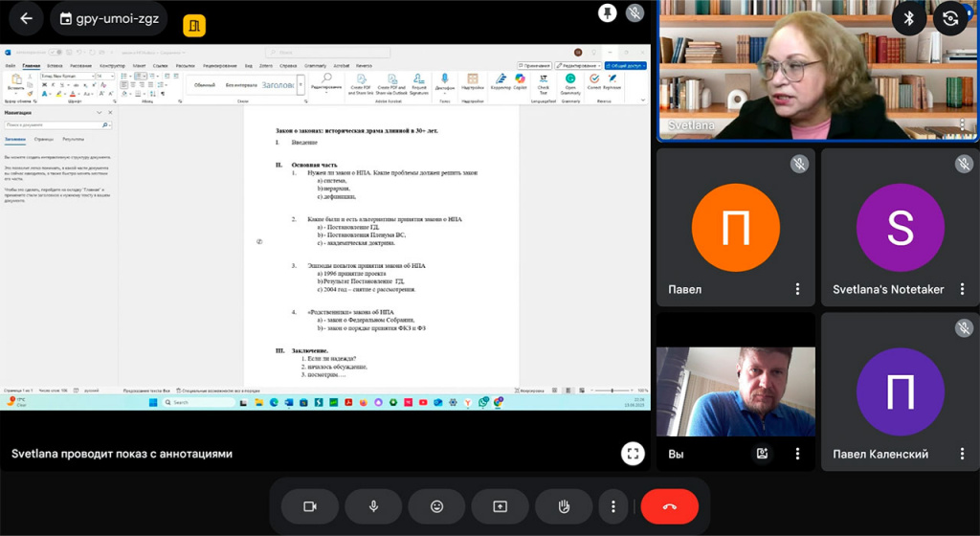The height and width of the screenshot is (536, 980).
Task: Pin the shared presentation with the pin icon
Action: (x=607, y=13)
